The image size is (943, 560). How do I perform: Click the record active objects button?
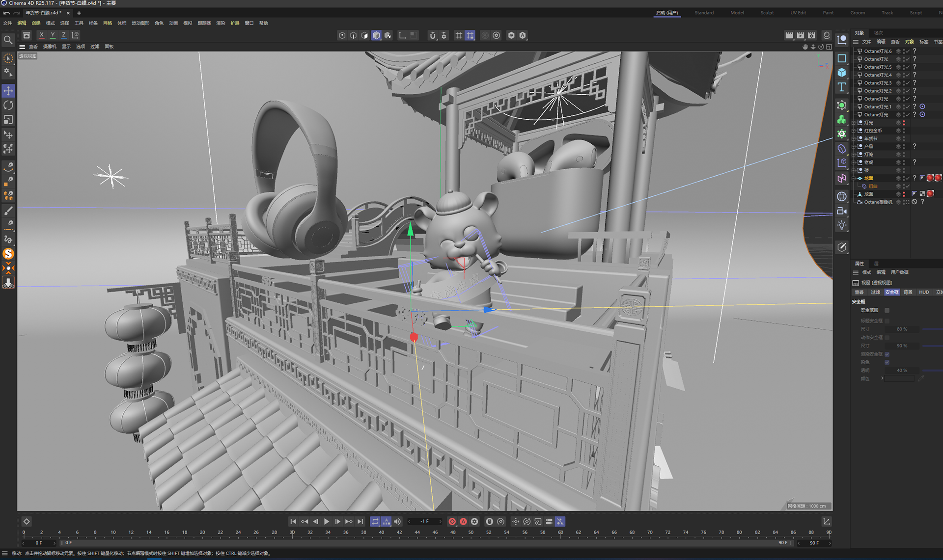click(x=452, y=522)
